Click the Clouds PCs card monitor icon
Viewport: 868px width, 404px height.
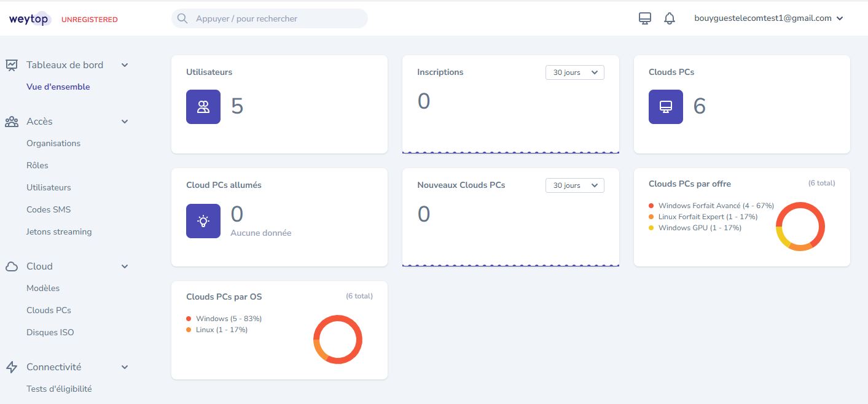click(665, 106)
